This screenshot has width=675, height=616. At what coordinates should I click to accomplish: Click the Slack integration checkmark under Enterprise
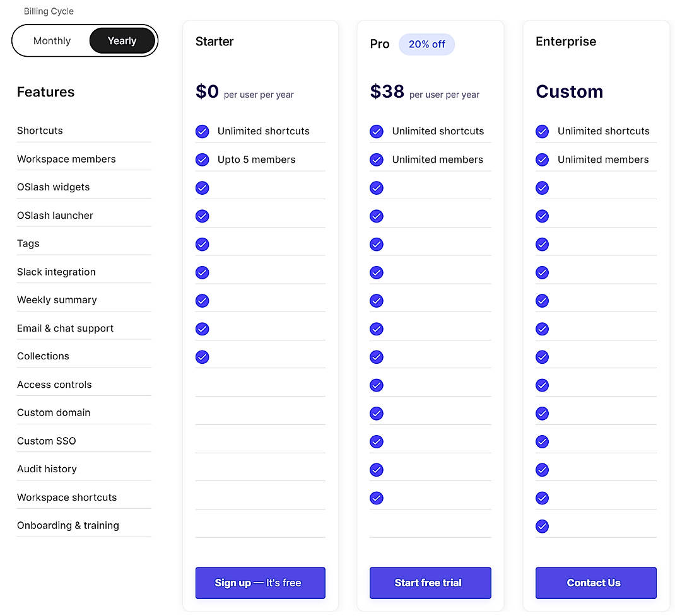[542, 272]
